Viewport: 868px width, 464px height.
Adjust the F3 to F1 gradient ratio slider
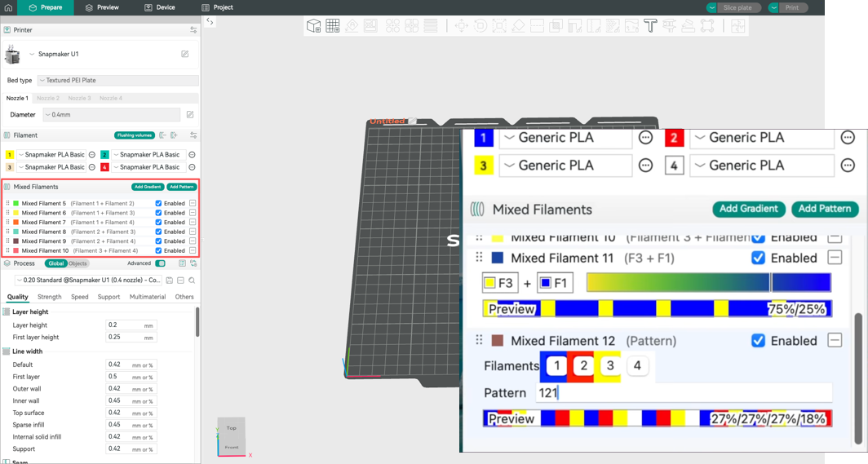point(709,283)
